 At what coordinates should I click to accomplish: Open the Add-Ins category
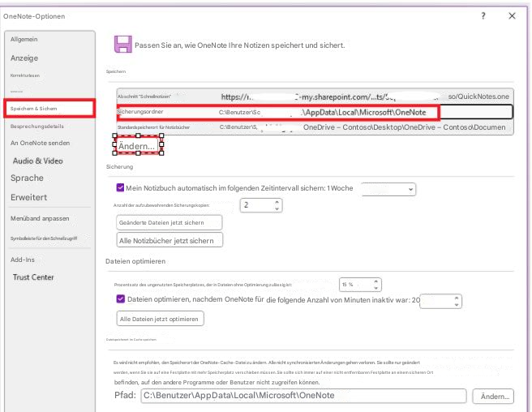(23, 260)
